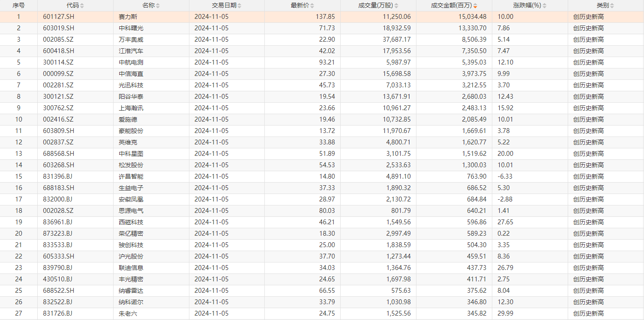644x320 pixels.
Task: Click the sort arrows beside 代码 header
Action: click(82, 6)
